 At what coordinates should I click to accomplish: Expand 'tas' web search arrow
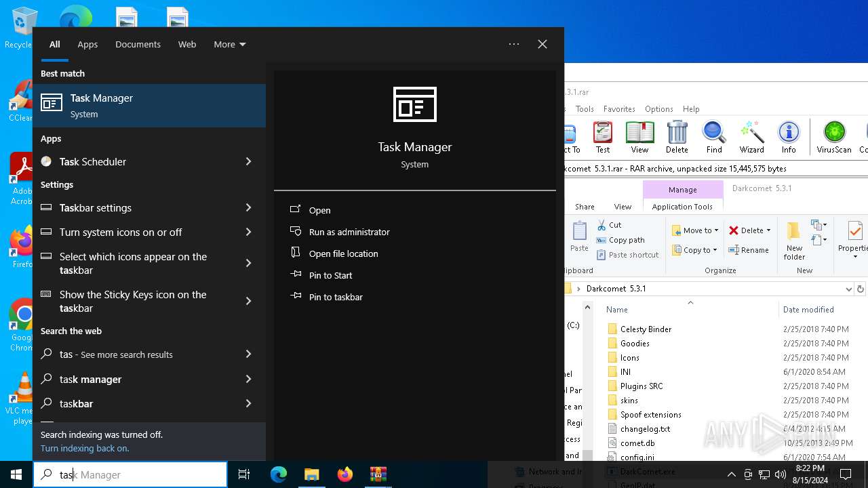coord(248,354)
